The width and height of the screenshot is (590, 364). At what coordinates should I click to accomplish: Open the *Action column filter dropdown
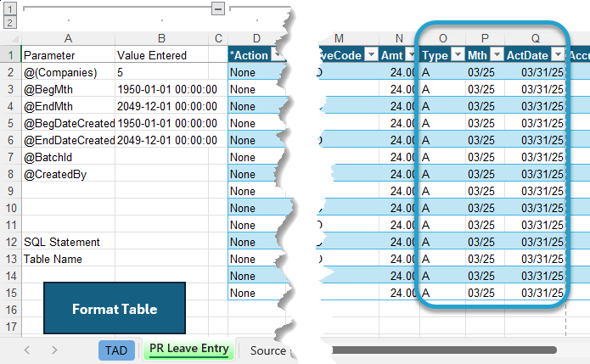278,55
